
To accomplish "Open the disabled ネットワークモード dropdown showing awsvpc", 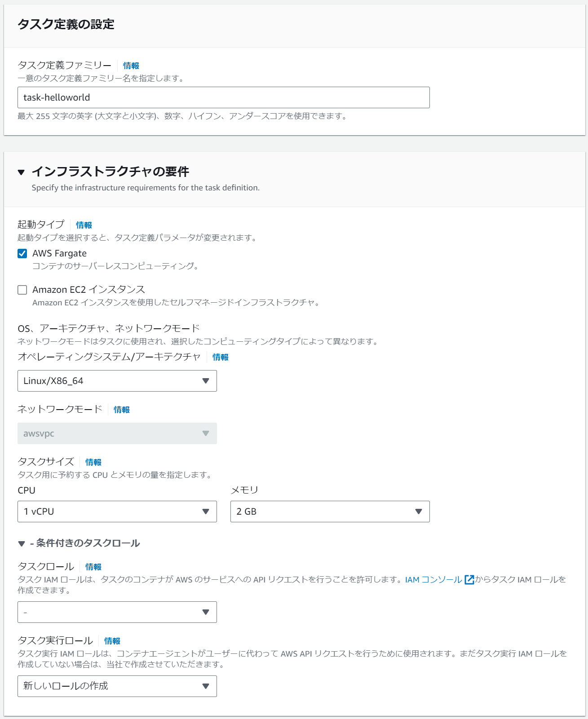I will [117, 433].
